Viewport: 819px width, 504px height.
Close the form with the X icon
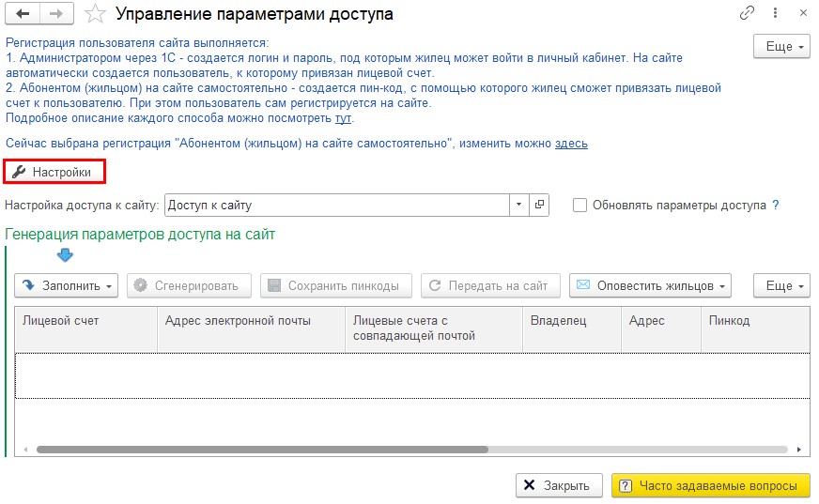[x=803, y=13]
